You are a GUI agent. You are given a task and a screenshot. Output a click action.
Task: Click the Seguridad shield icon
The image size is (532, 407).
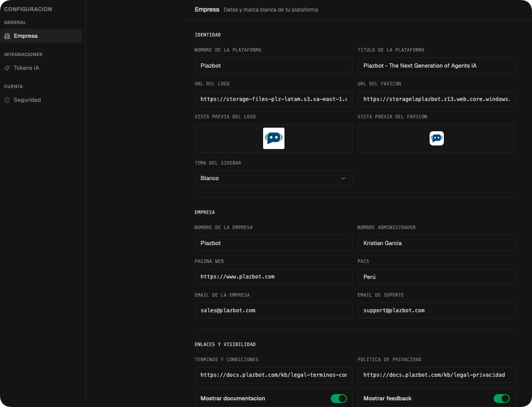(x=7, y=100)
